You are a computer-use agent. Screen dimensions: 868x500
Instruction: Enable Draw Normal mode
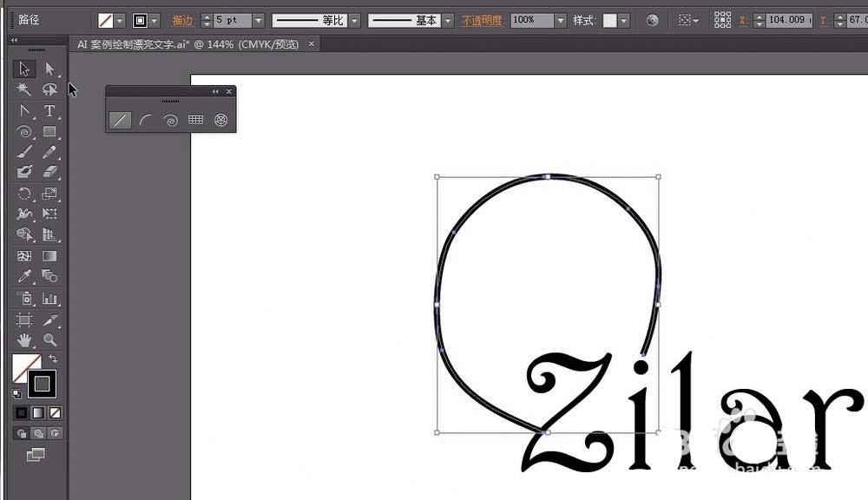(x=22, y=433)
